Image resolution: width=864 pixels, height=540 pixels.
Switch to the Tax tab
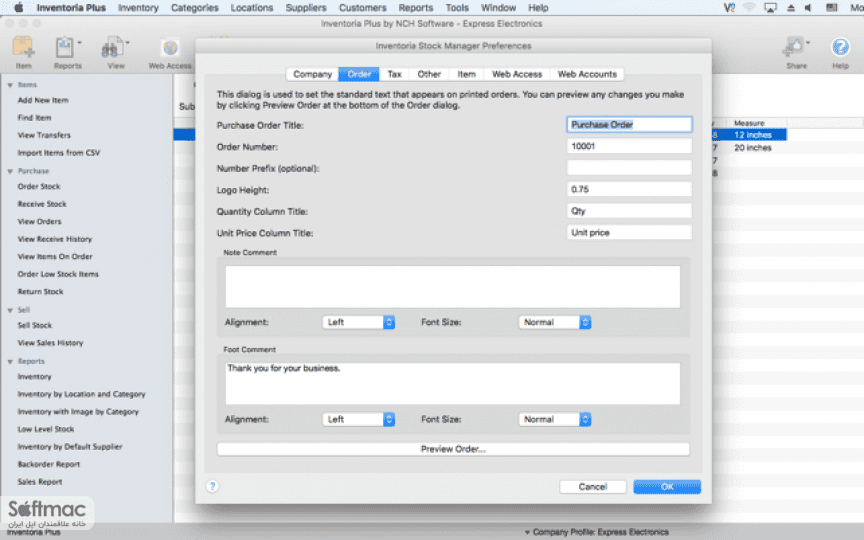tap(395, 74)
